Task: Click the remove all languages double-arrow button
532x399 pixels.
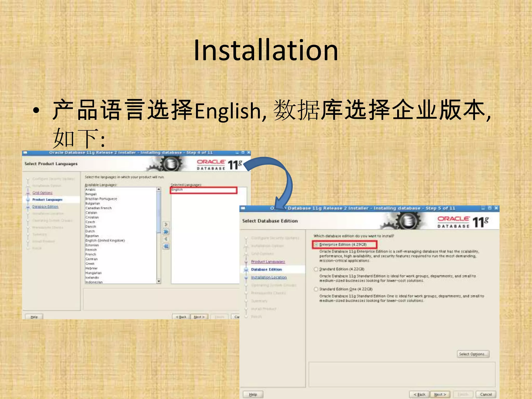Action: (166, 246)
